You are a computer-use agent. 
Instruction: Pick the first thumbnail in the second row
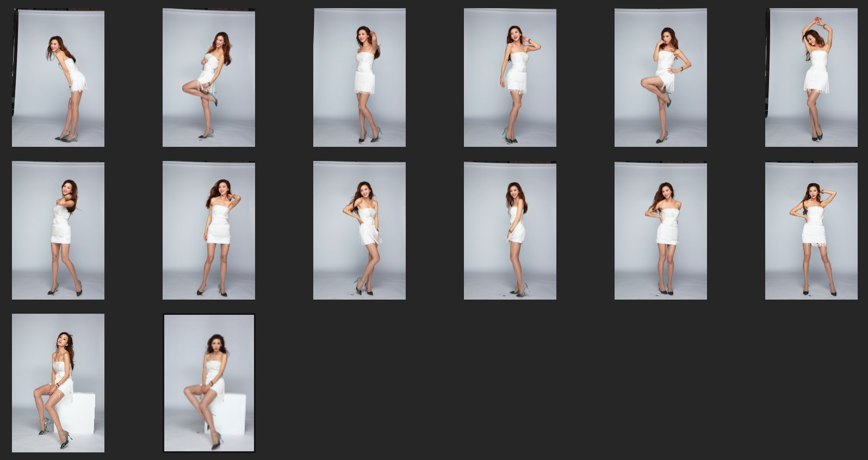(x=58, y=231)
